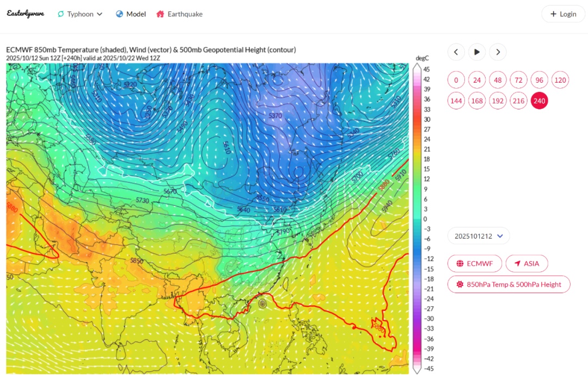Open the ECMWF model selector

474,263
